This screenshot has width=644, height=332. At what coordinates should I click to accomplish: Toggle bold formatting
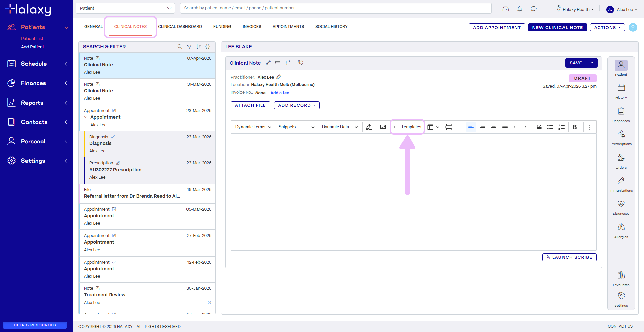click(575, 127)
